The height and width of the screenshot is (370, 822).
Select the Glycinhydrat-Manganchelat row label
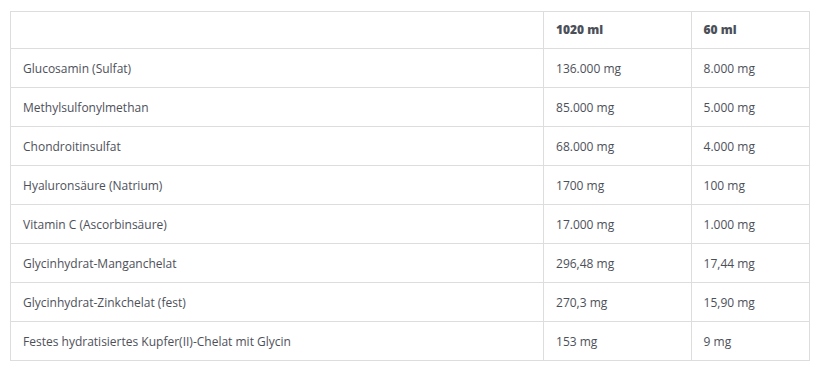[100, 264]
